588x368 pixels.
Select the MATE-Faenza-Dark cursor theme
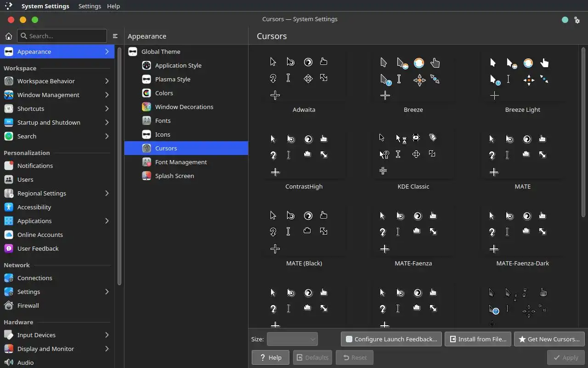[522, 237]
